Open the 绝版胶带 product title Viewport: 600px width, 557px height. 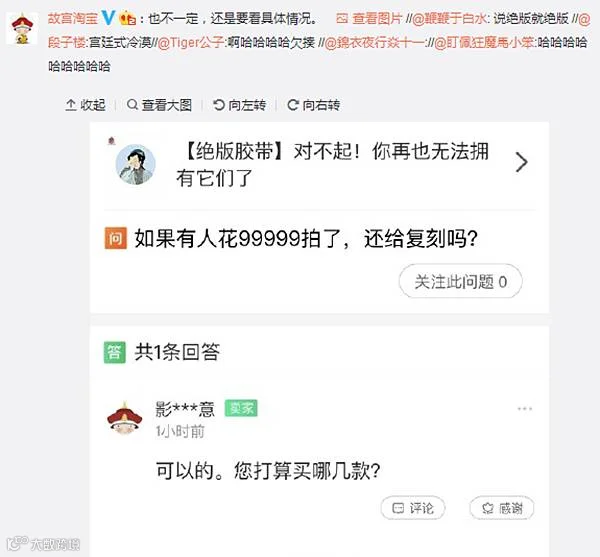332,165
